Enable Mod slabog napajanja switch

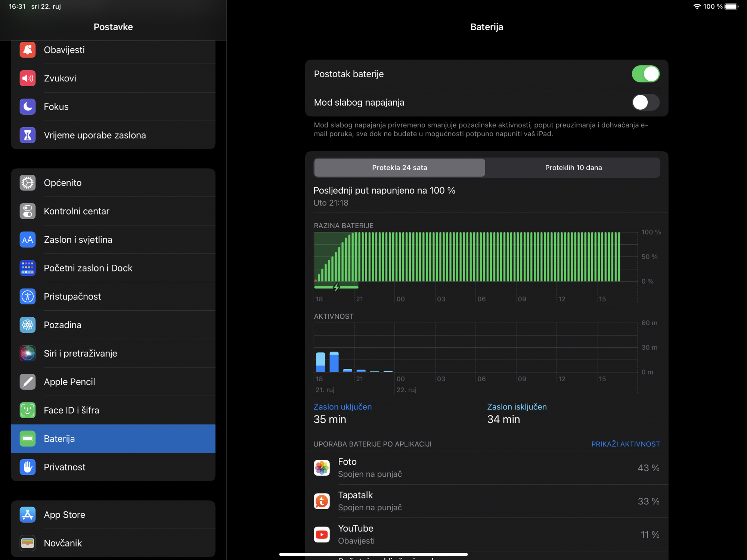click(x=645, y=102)
